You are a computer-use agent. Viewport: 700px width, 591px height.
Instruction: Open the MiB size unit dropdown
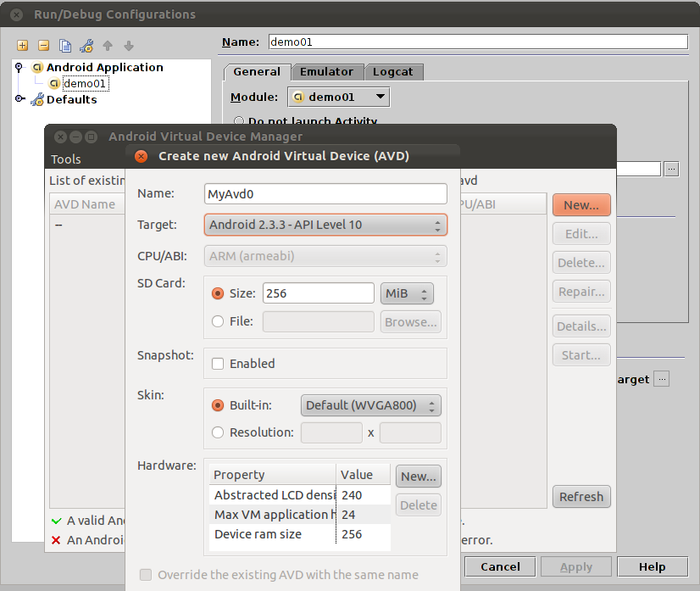coord(407,293)
